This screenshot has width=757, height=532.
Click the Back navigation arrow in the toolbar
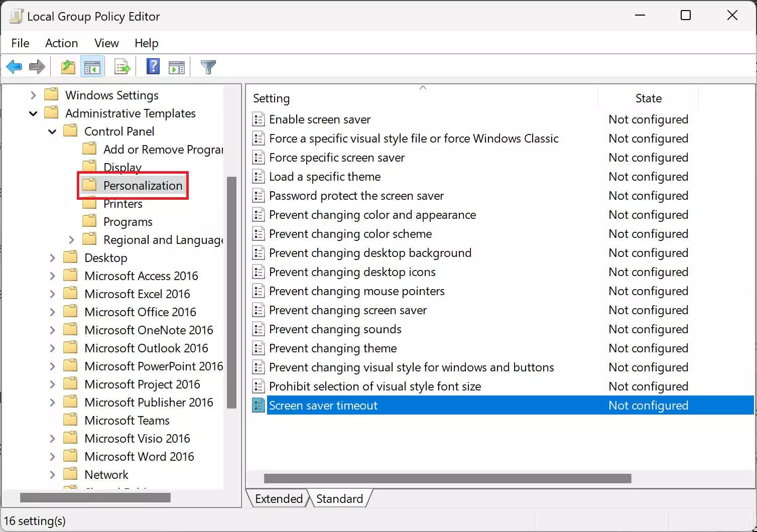14,66
